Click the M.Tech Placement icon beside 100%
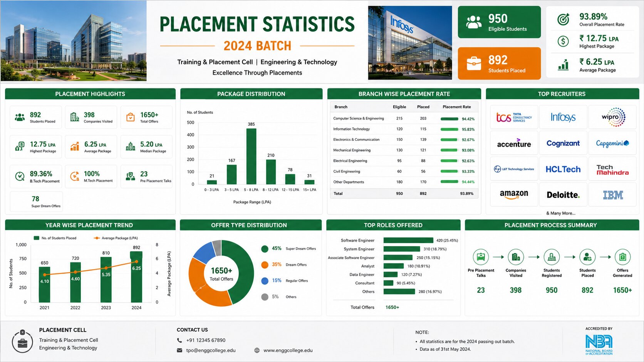Image resolution: width=644 pixels, height=362 pixels. (75, 176)
